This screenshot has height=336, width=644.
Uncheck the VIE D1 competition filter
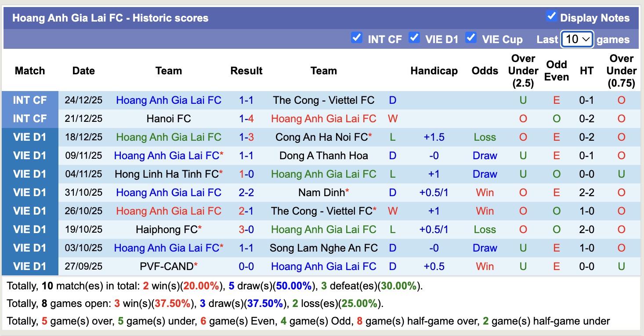point(414,39)
